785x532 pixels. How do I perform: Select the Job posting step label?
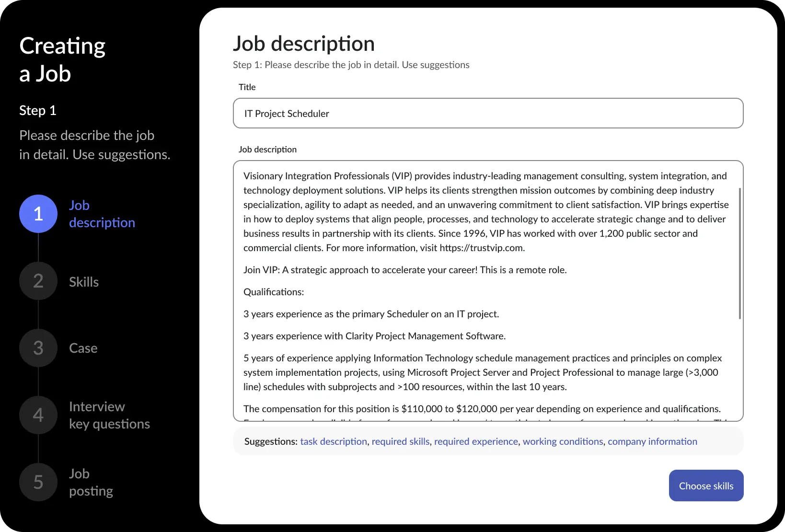90,482
